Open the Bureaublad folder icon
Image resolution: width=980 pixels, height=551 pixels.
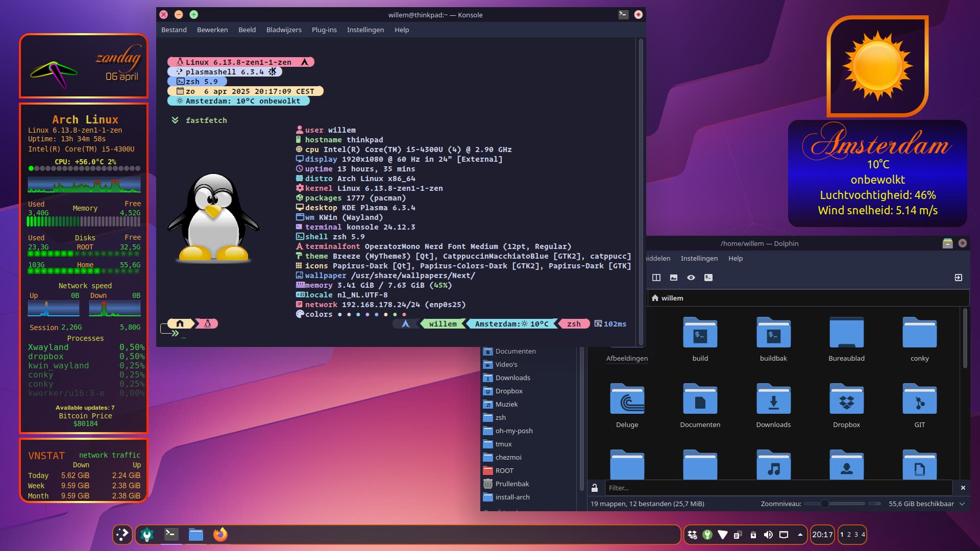[x=846, y=332]
